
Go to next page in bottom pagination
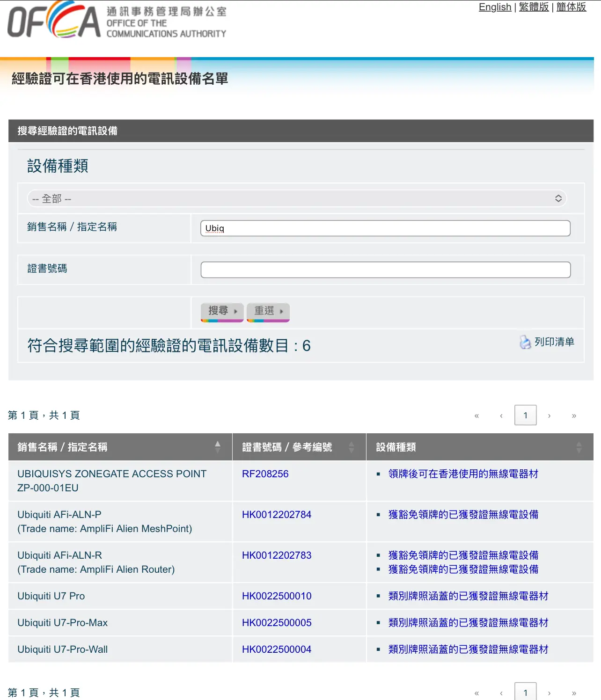(549, 693)
